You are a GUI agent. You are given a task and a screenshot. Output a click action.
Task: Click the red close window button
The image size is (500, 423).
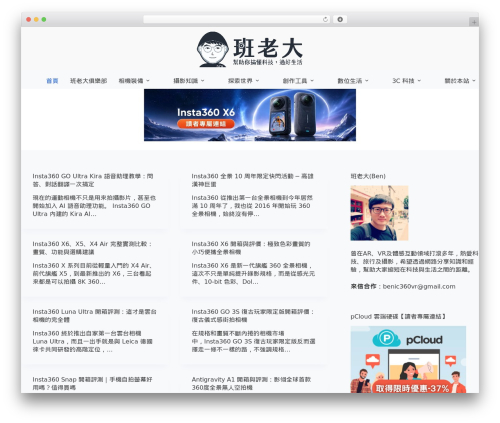pos(29,19)
